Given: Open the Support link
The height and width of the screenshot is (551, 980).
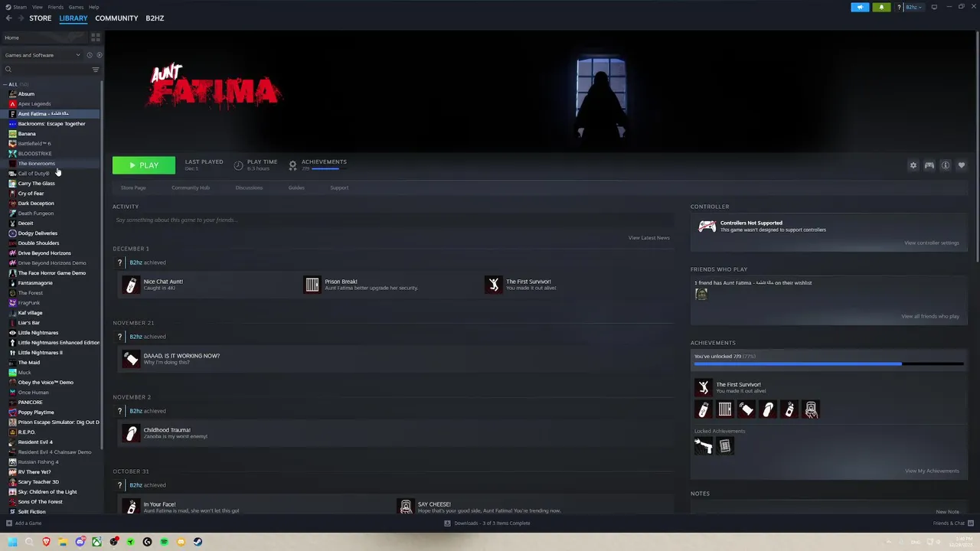Looking at the screenshot, I should 339,187.
